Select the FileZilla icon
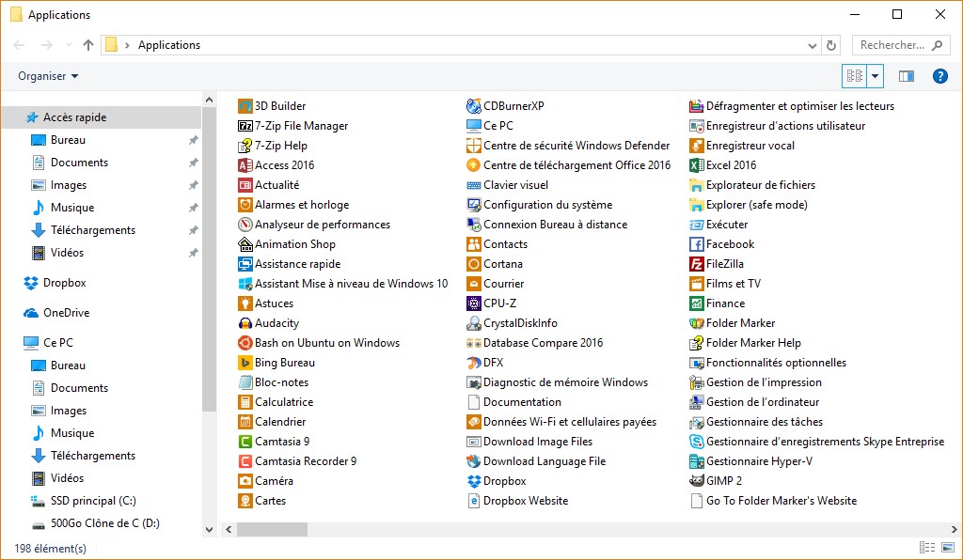 coord(697,264)
